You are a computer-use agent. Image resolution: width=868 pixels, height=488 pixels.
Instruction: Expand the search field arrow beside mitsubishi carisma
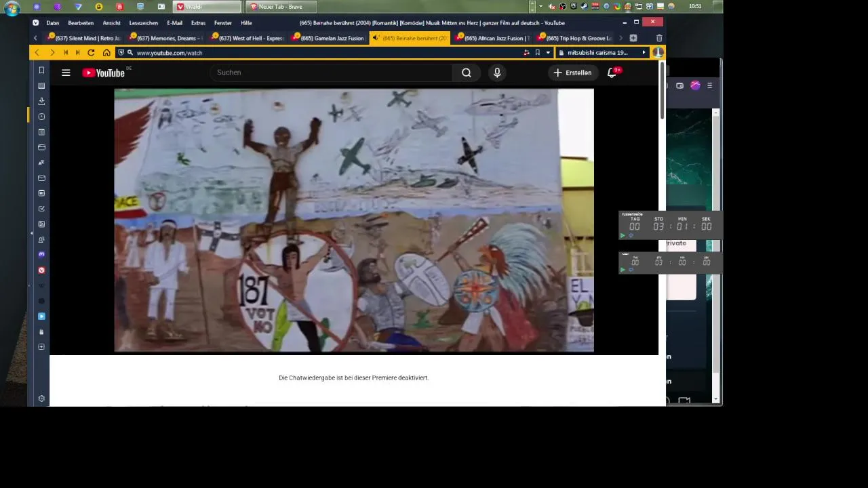tap(644, 52)
